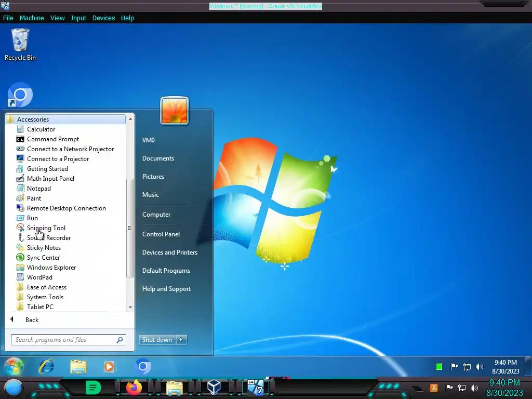The image size is (532, 399).
Task: Launch WordPad
Action: (x=39, y=277)
